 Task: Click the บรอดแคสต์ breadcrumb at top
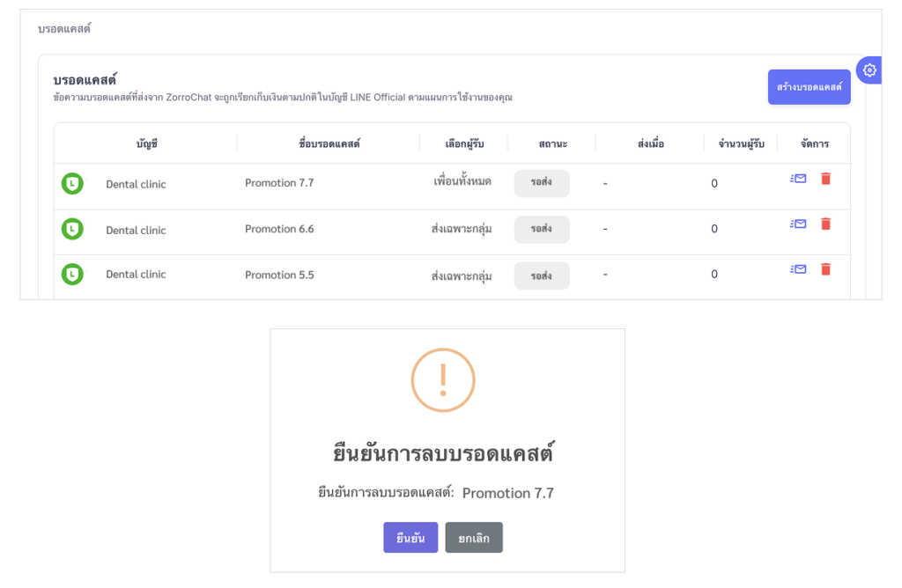[64, 29]
